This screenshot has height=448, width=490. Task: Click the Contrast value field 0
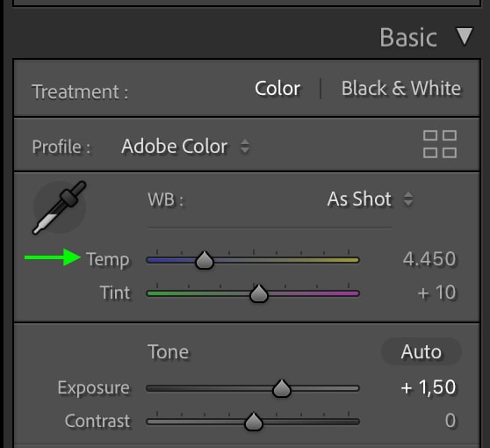click(x=450, y=421)
